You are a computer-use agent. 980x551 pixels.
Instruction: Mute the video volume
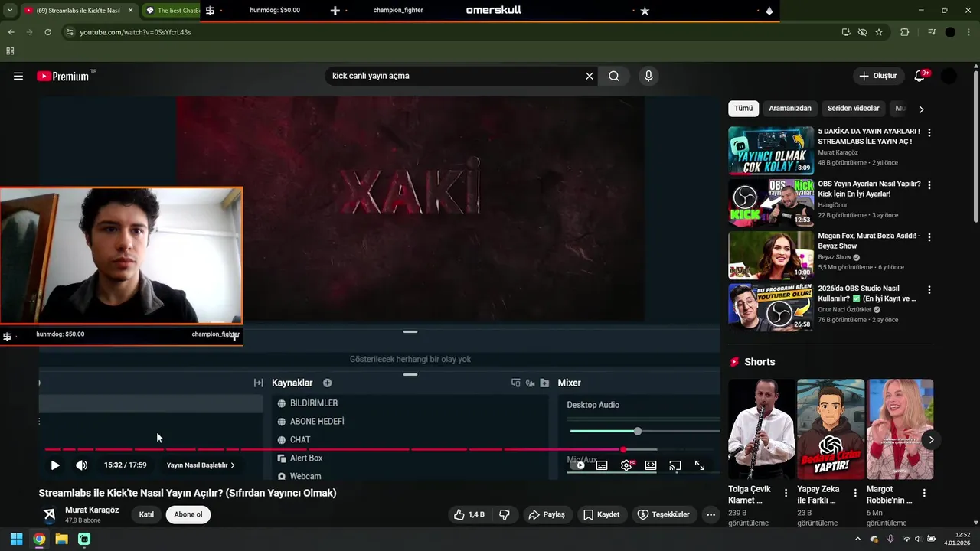(x=81, y=465)
